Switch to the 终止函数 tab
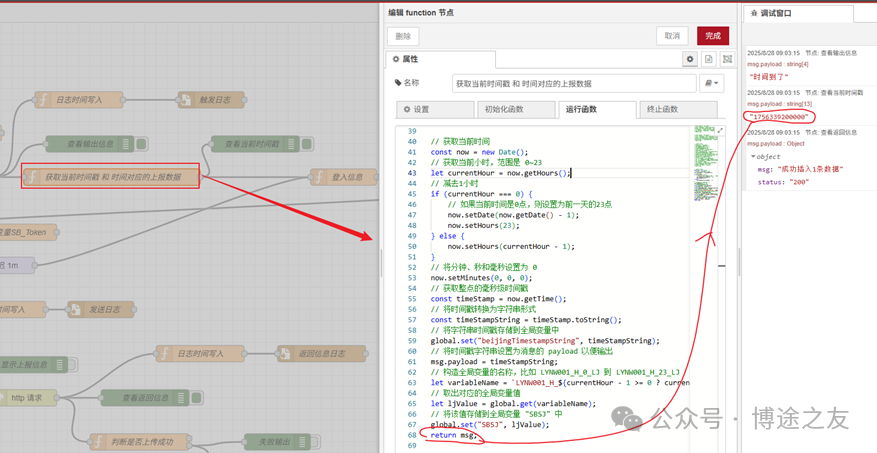The height and width of the screenshot is (453, 877). click(x=678, y=110)
